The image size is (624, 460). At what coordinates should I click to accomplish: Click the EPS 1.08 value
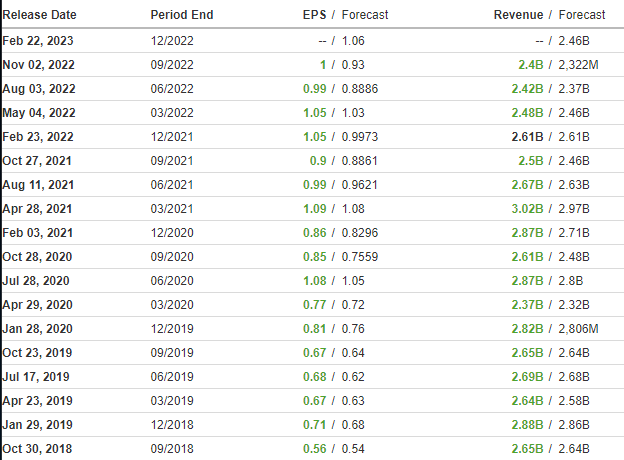[x=315, y=281]
